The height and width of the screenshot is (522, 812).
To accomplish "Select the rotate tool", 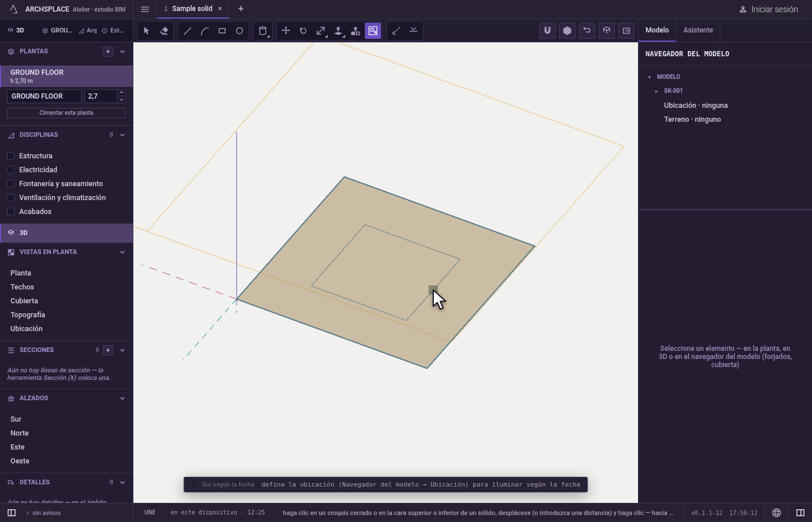I will point(303,31).
